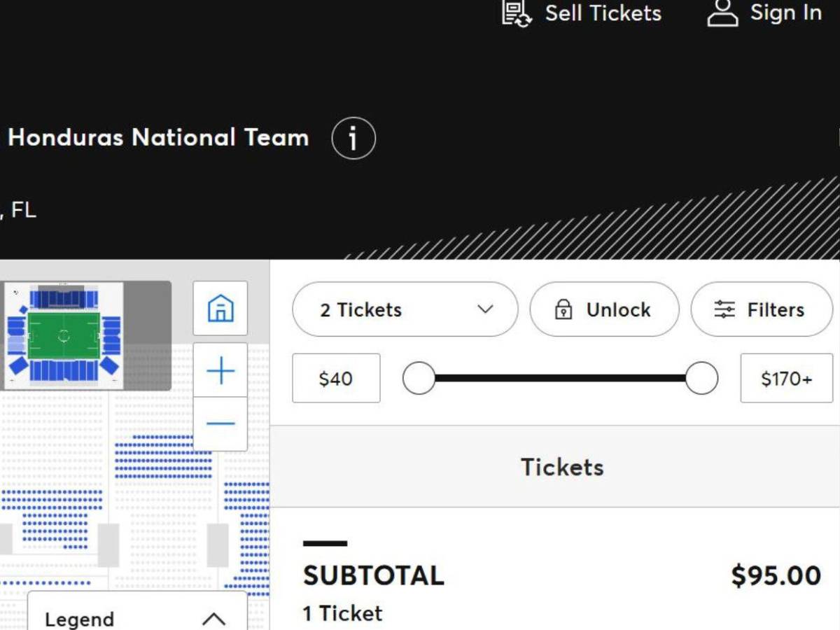
Task: Click the $40 minimum price field
Action: [336, 378]
